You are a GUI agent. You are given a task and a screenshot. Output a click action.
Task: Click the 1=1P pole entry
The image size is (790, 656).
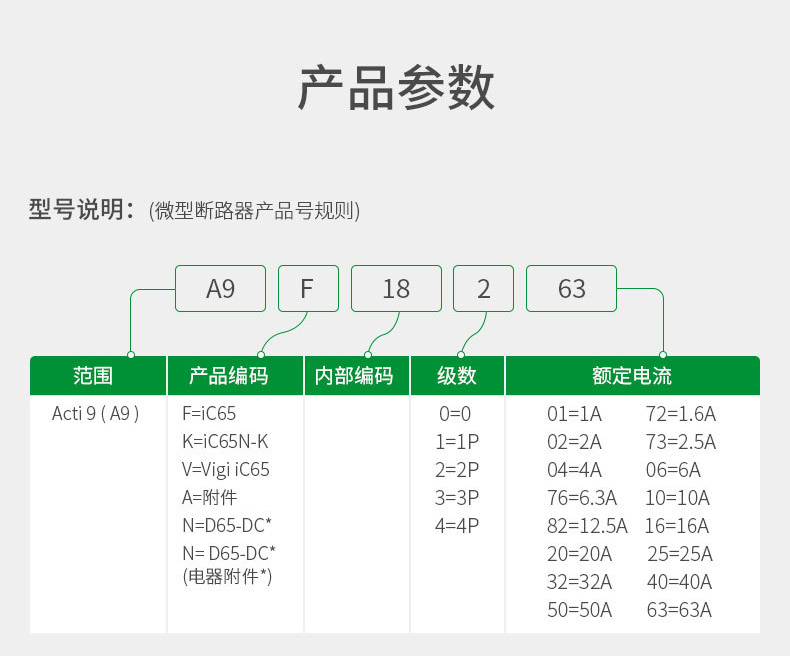pos(457,442)
